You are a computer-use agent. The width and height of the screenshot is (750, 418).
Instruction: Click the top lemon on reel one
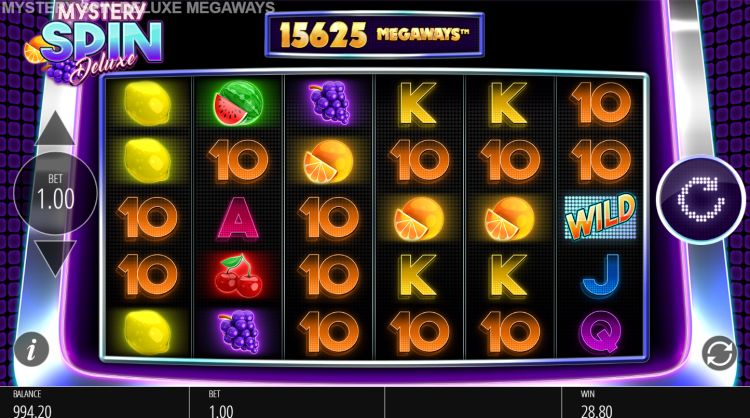(x=146, y=104)
